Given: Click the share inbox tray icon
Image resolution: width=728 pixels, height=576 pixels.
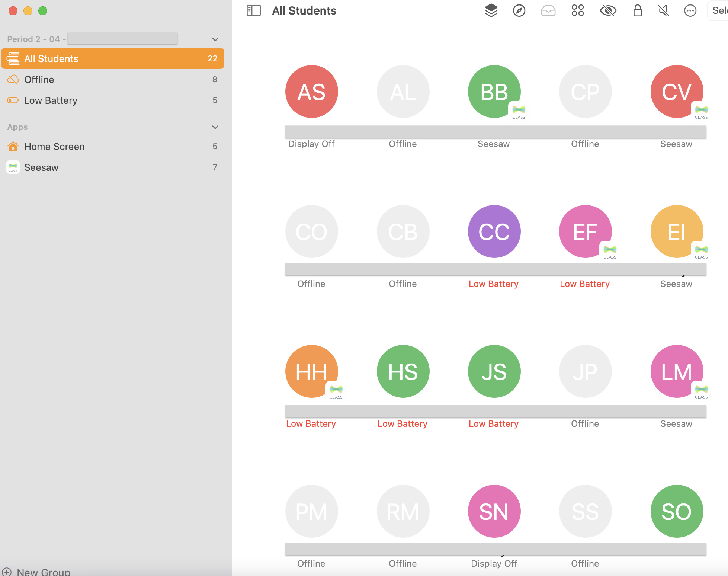Looking at the screenshot, I should pyautogui.click(x=548, y=10).
